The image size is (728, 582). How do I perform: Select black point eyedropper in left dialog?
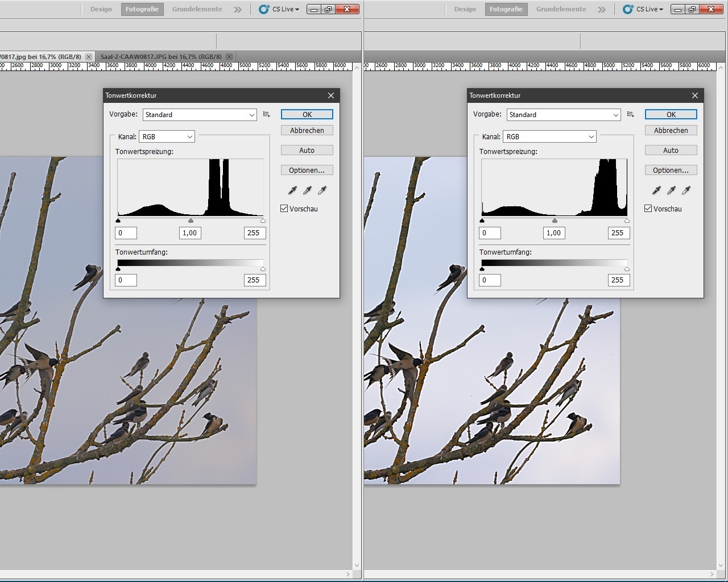tap(293, 190)
